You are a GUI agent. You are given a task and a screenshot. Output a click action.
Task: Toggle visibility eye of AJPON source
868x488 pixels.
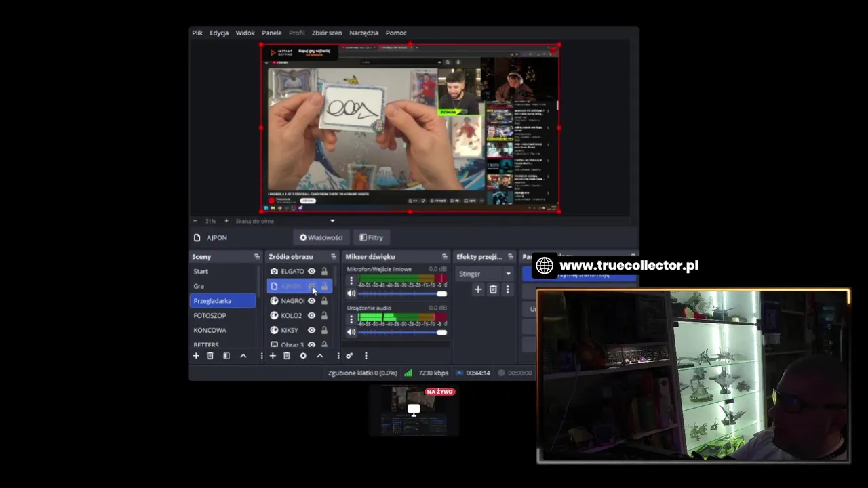click(311, 286)
